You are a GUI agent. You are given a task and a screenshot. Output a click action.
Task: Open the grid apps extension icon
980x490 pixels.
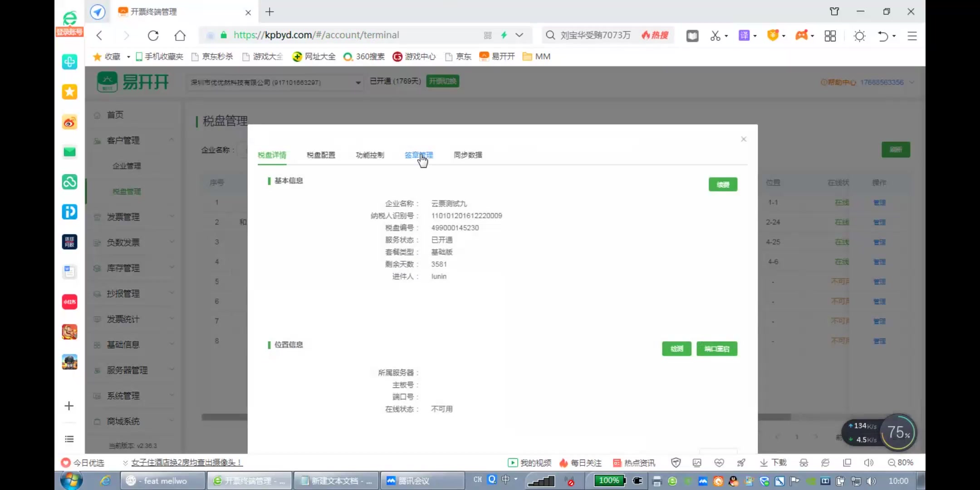click(830, 35)
